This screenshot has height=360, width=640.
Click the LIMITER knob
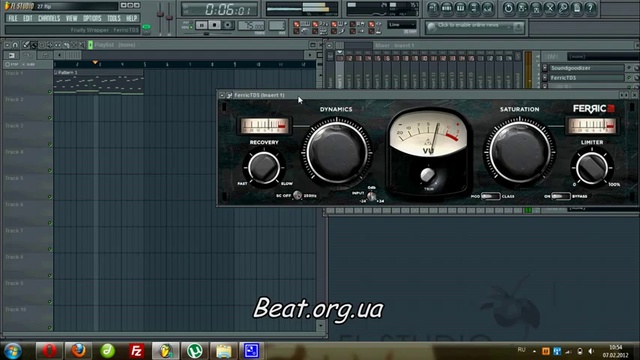pos(592,167)
